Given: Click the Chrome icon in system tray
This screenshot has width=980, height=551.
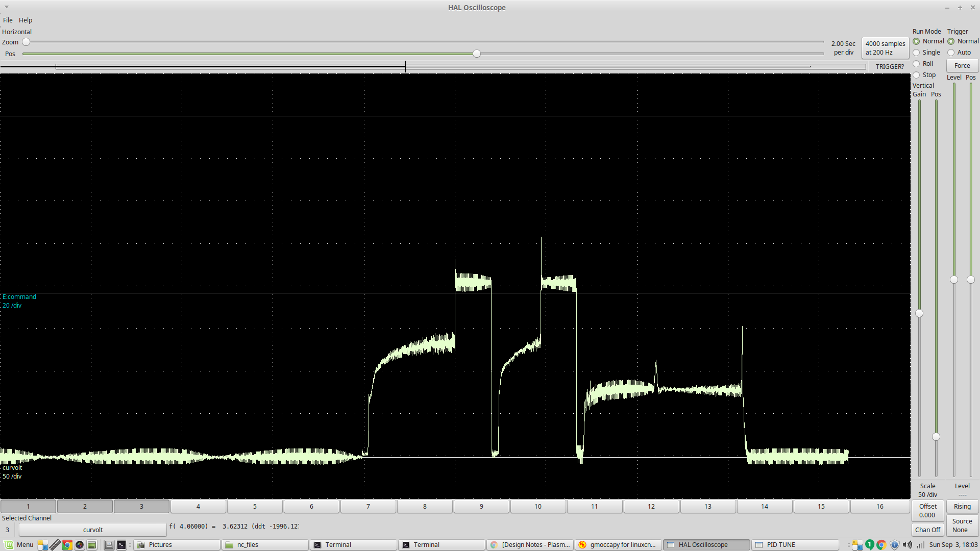Looking at the screenshot, I should (881, 545).
